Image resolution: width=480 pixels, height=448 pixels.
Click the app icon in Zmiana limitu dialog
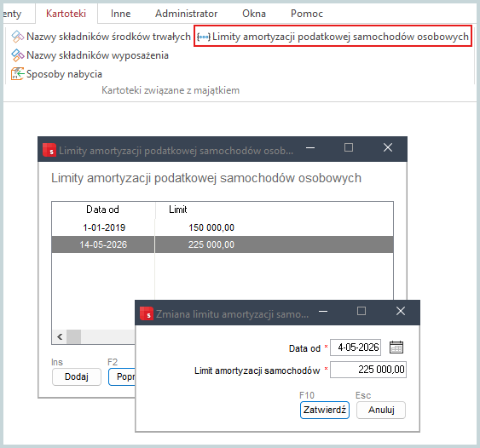147,313
